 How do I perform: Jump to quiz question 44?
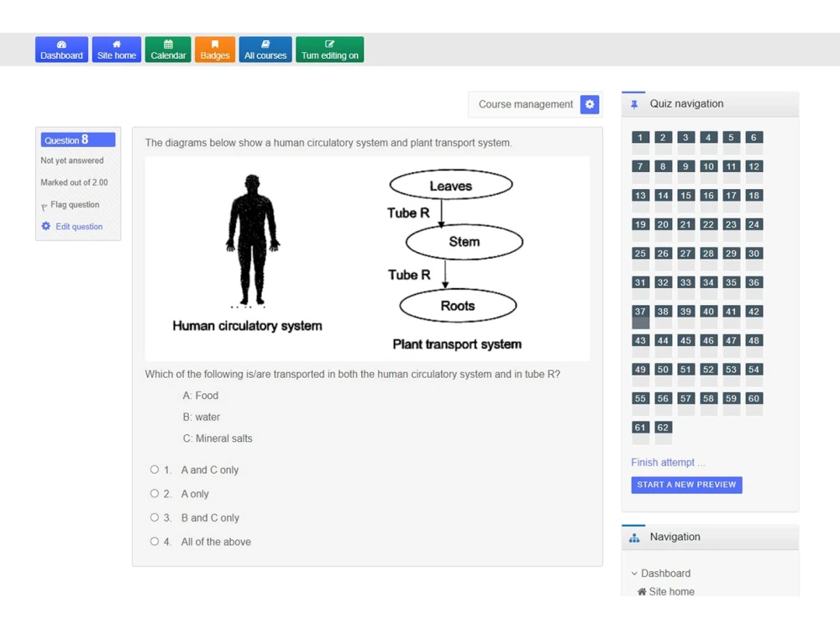coord(663,344)
